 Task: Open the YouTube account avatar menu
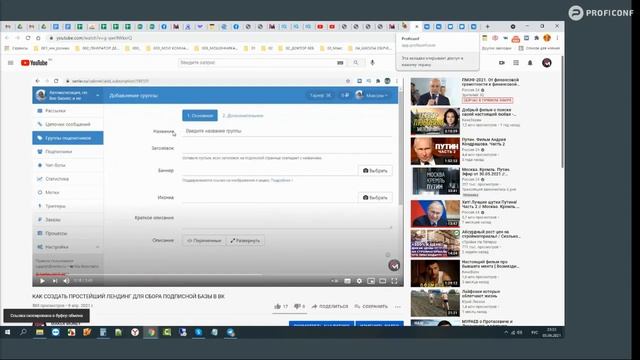tap(547, 63)
